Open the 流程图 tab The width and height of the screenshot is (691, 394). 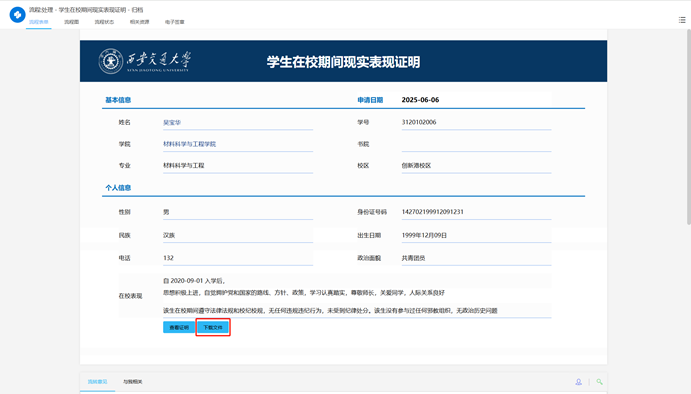71,22
